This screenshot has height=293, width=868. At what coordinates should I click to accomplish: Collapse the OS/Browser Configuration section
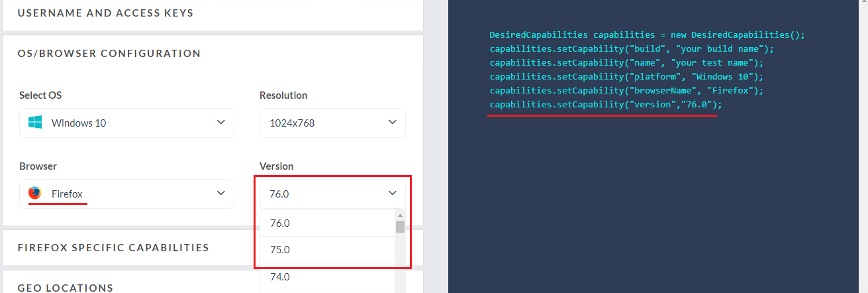(x=109, y=53)
